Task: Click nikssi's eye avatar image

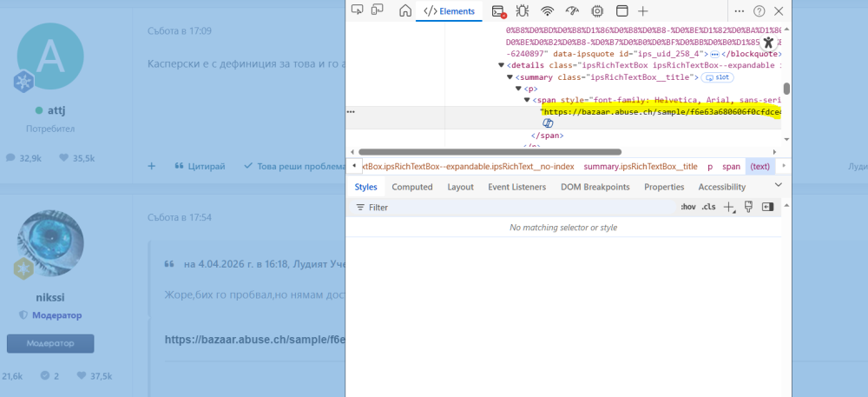Action: (x=50, y=243)
